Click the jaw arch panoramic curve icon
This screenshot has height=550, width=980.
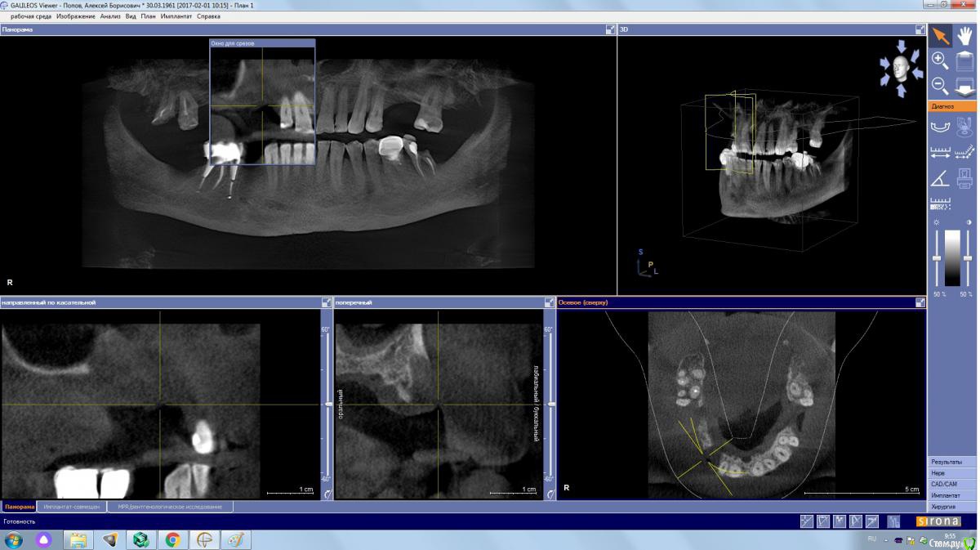click(941, 126)
